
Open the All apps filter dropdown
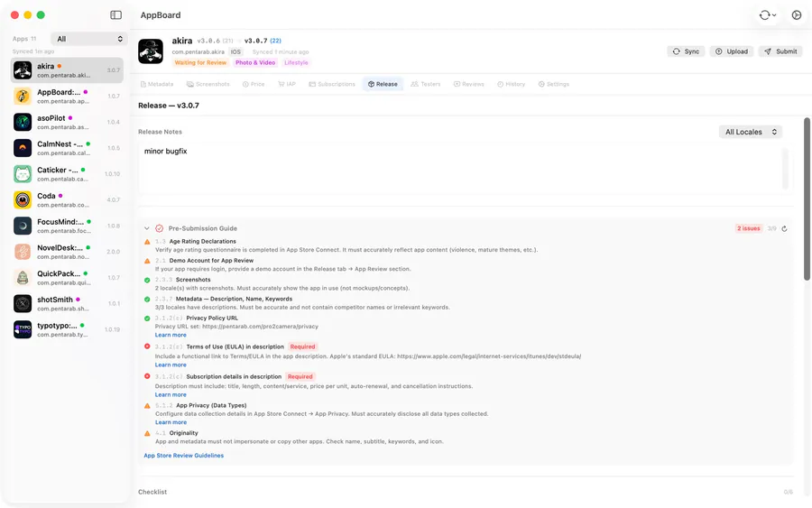[89, 39]
